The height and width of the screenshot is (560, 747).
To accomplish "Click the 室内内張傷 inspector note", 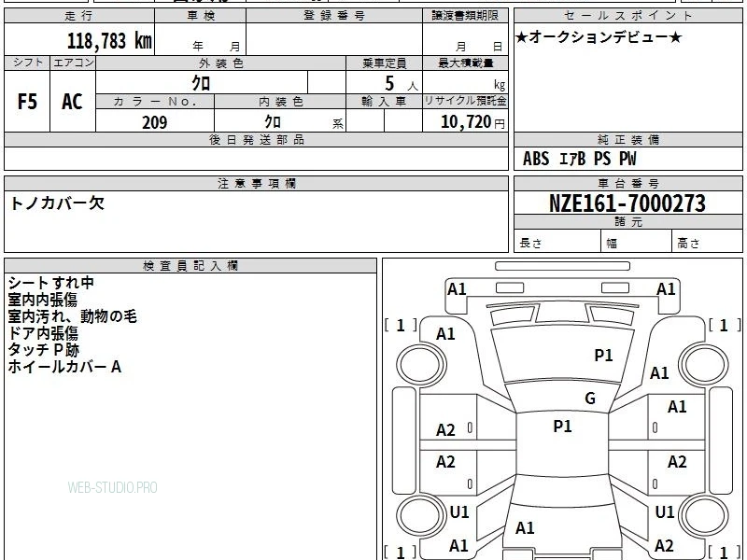I will coord(42,300).
